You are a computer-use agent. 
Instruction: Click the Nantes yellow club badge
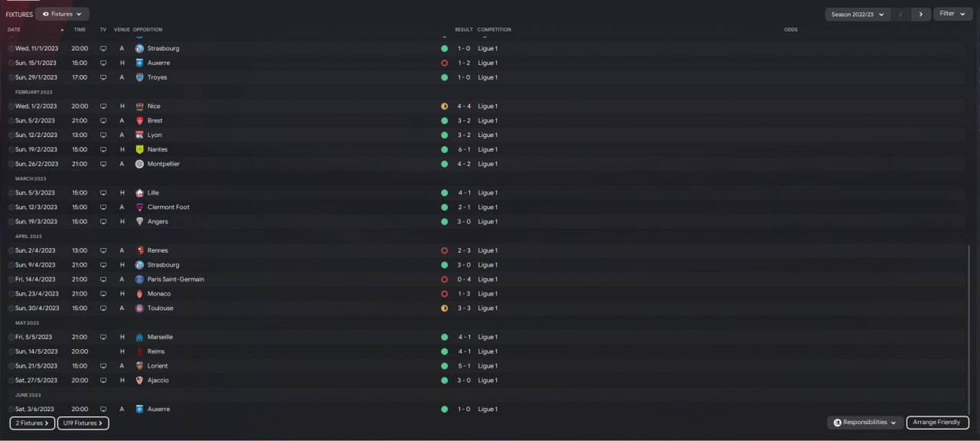coord(139,149)
